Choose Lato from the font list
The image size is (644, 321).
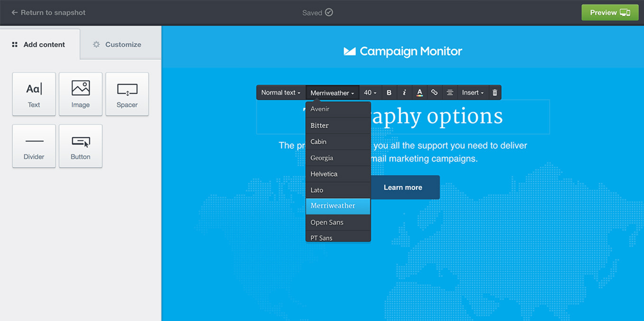338,190
